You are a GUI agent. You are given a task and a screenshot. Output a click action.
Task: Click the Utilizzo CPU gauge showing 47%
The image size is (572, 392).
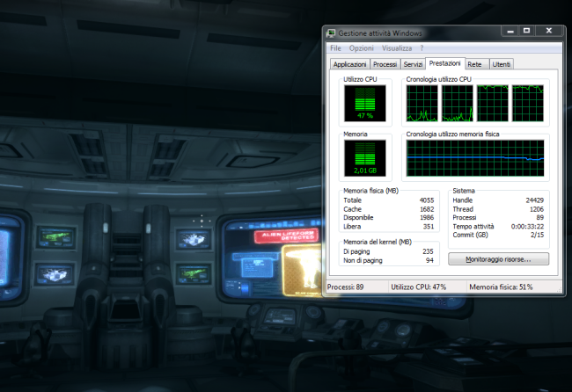tap(364, 103)
